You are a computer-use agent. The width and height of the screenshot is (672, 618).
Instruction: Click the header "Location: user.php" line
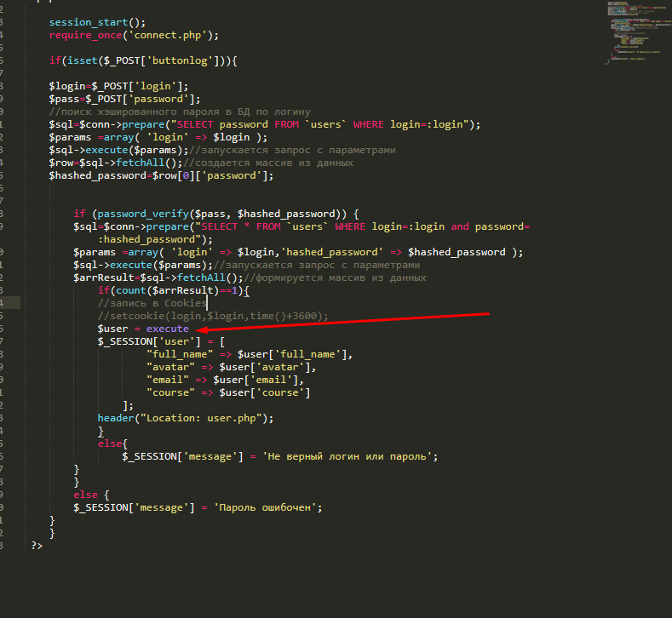[186, 418]
